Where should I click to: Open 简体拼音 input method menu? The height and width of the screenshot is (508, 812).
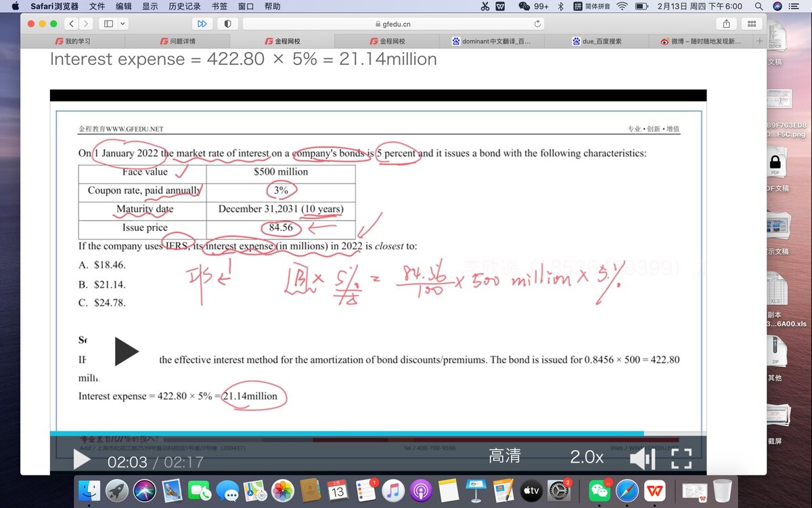(x=591, y=6)
